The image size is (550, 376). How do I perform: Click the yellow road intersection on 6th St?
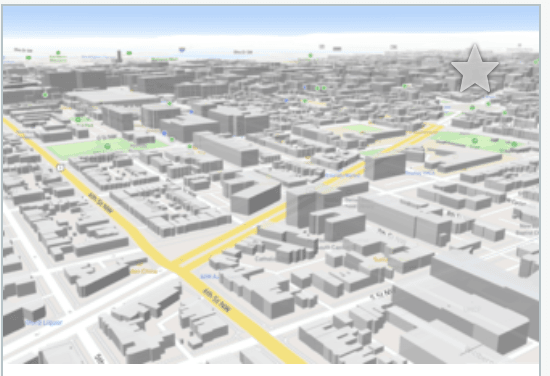tap(175, 267)
